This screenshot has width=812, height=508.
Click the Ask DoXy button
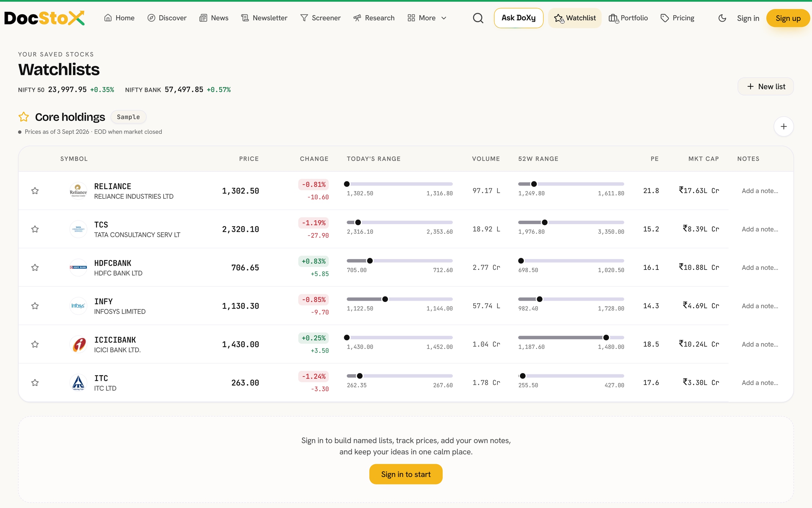click(x=518, y=18)
